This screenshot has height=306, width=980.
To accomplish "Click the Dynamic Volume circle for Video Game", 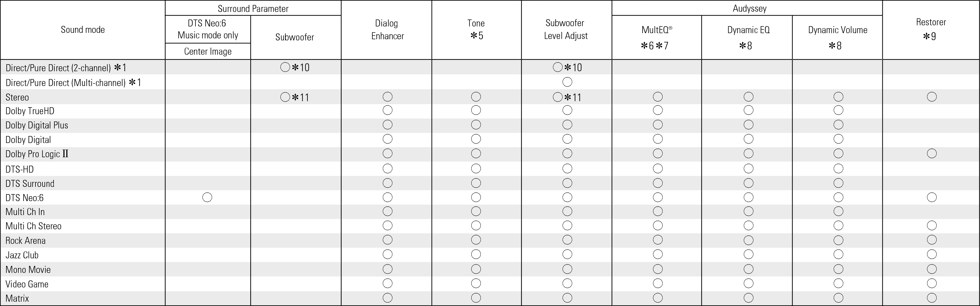I will 838,284.
